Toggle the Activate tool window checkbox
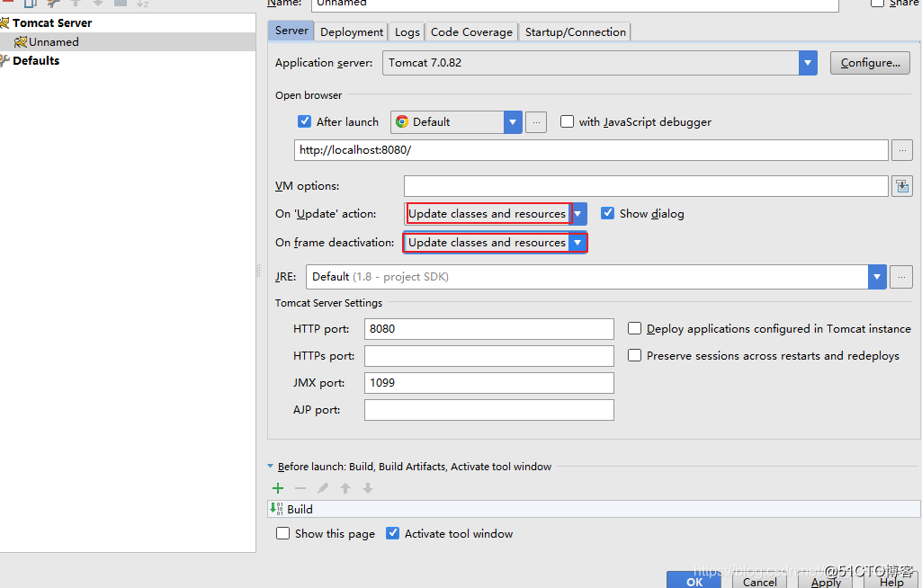Viewport: 922px width, 588px height. pyautogui.click(x=392, y=533)
